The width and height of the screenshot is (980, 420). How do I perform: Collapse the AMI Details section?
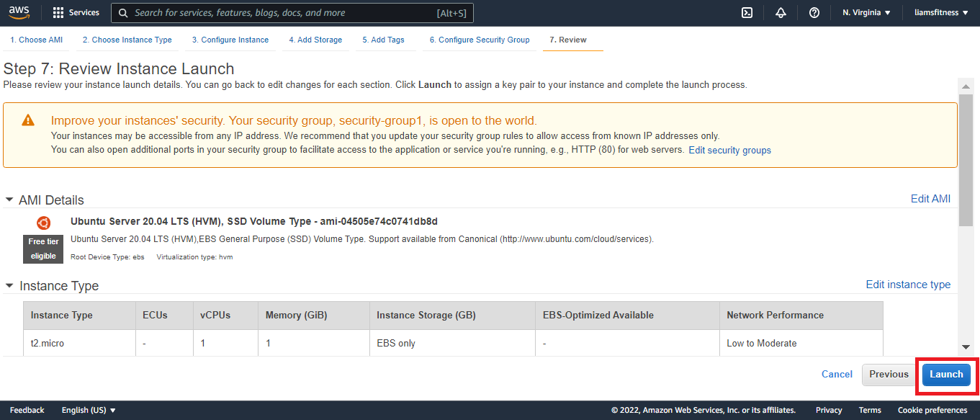(9, 200)
